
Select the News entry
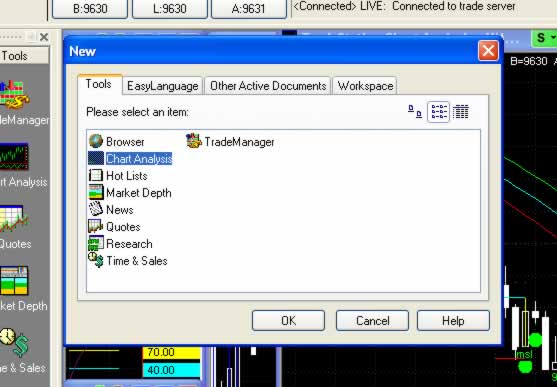(x=120, y=210)
